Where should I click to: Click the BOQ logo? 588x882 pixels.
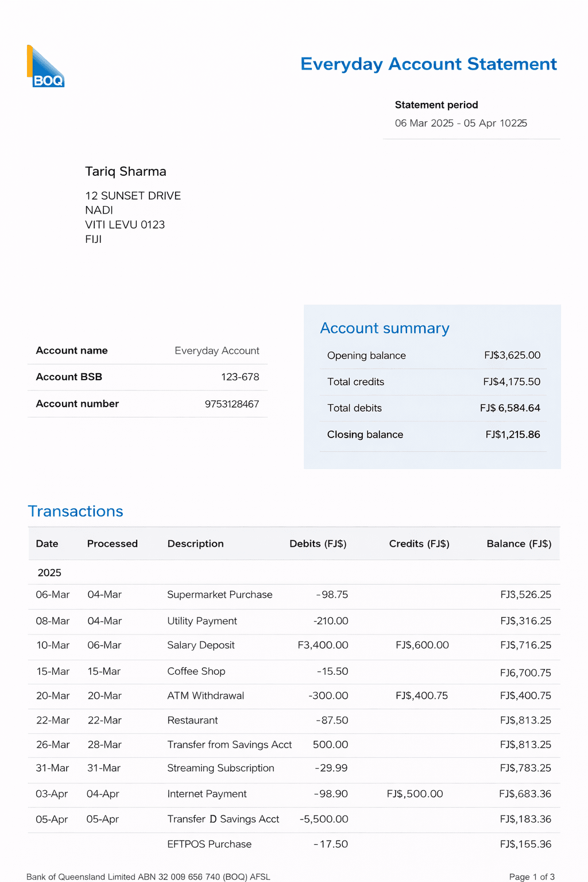click(45, 66)
